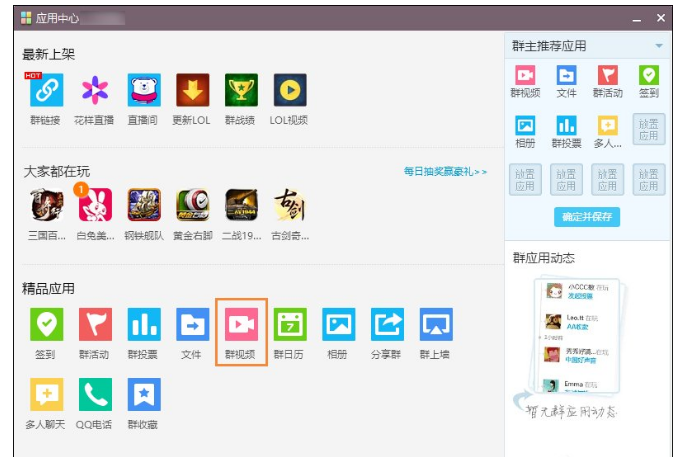Open 群活动 in 精品应用 section

pos(95,324)
